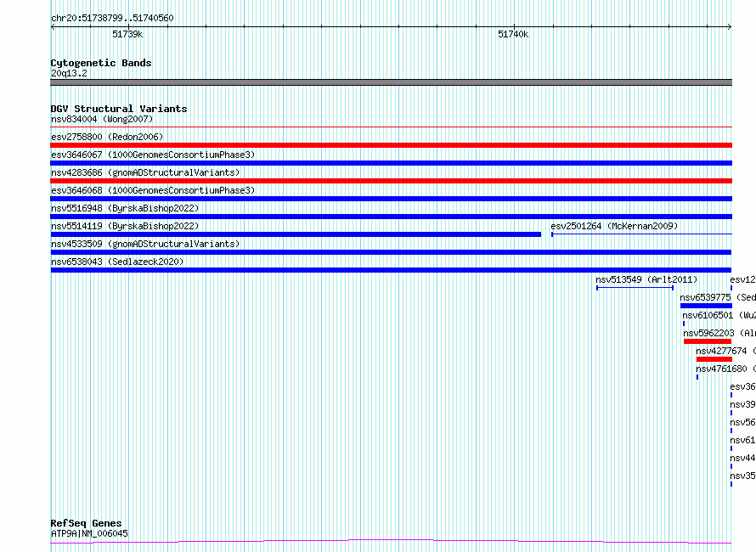Open variant label nsv6539775
Viewport: 756px width, 552px height.
coord(705,297)
